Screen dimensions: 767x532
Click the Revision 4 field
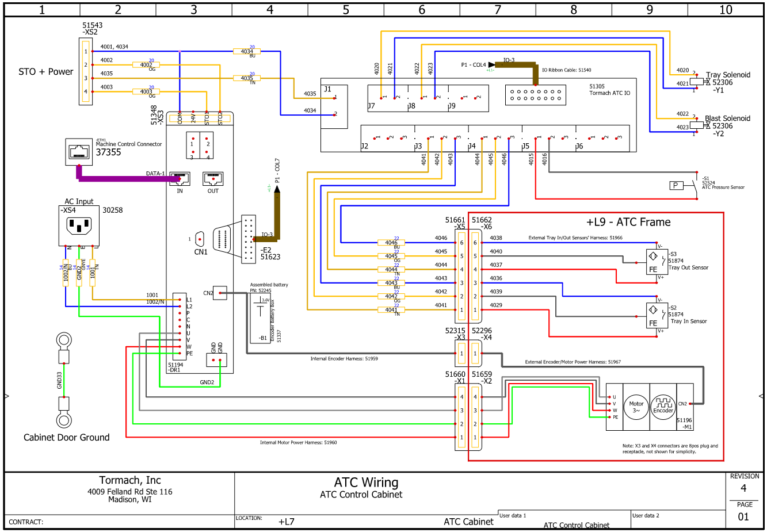pyautogui.click(x=744, y=488)
